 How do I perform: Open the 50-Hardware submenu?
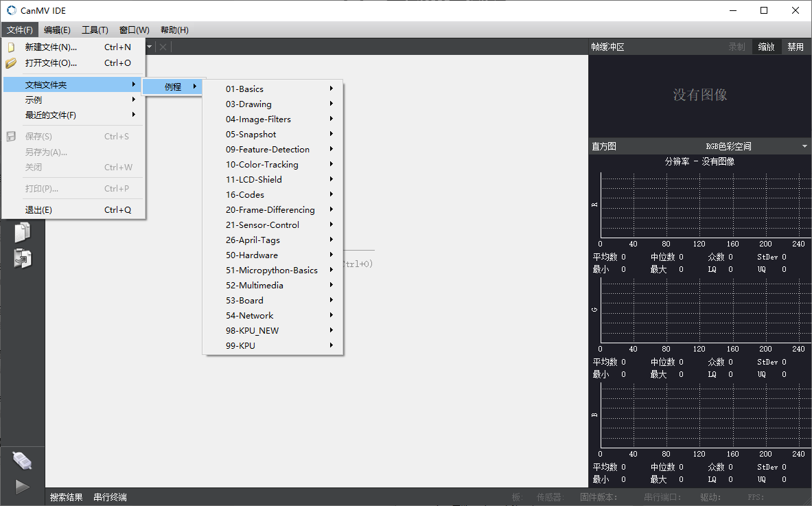[273, 255]
